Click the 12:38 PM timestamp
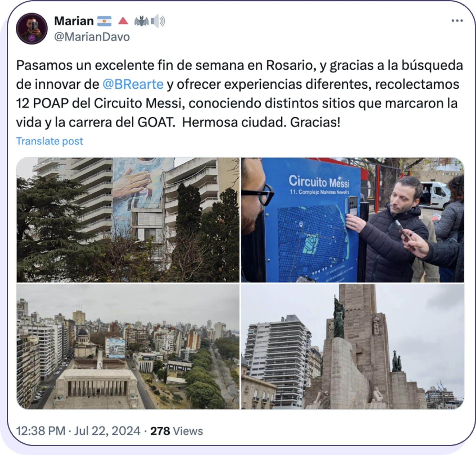Screen dimensions: 476x455 [41, 431]
